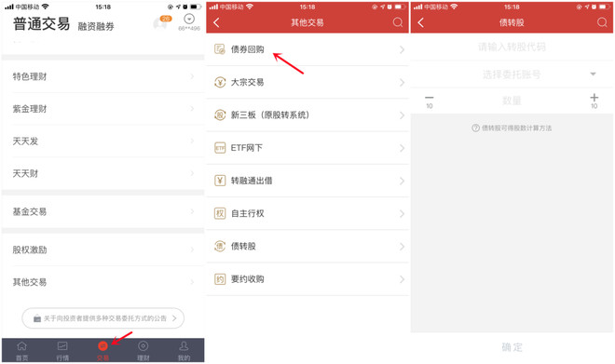Screen dimensions: 615x364
Task: Select the 股权激励 menu entry
Action: (x=102, y=249)
